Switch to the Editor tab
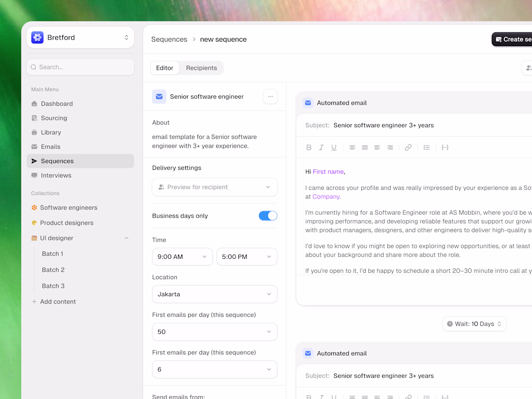The image size is (532, 399). pos(164,68)
